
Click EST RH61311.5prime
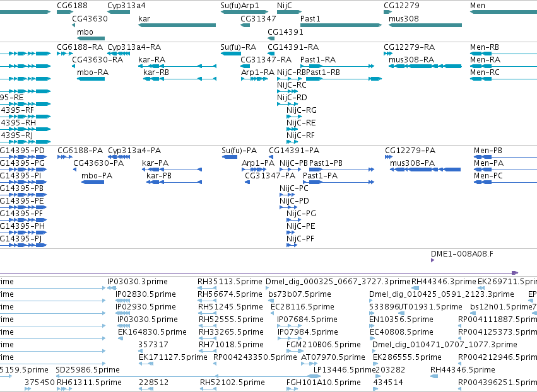(89, 382)
